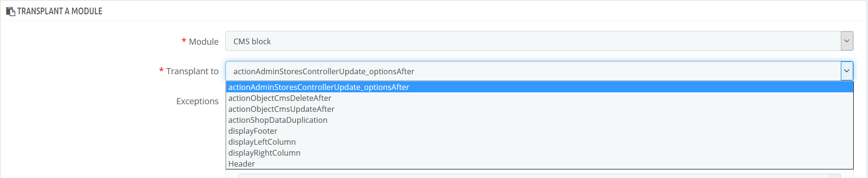Viewport: 868px width, 178px height.
Task: Click the red asterisk beside Module
Action: [x=184, y=41]
